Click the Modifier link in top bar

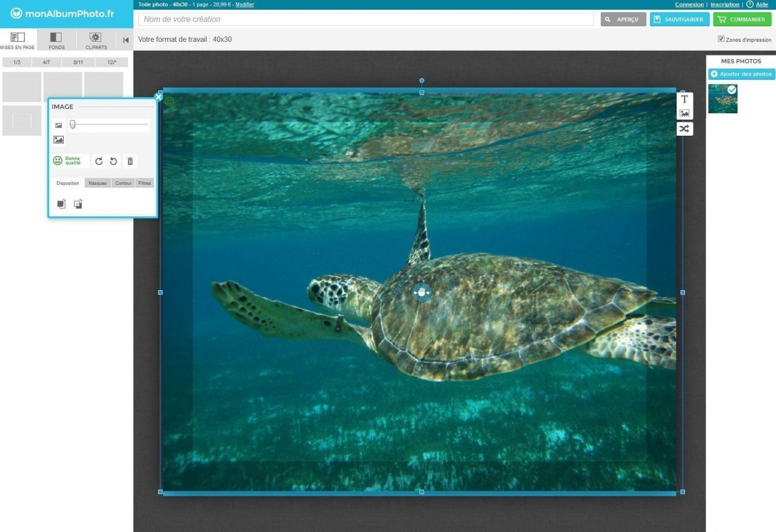pyautogui.click(x=244, y=4)
